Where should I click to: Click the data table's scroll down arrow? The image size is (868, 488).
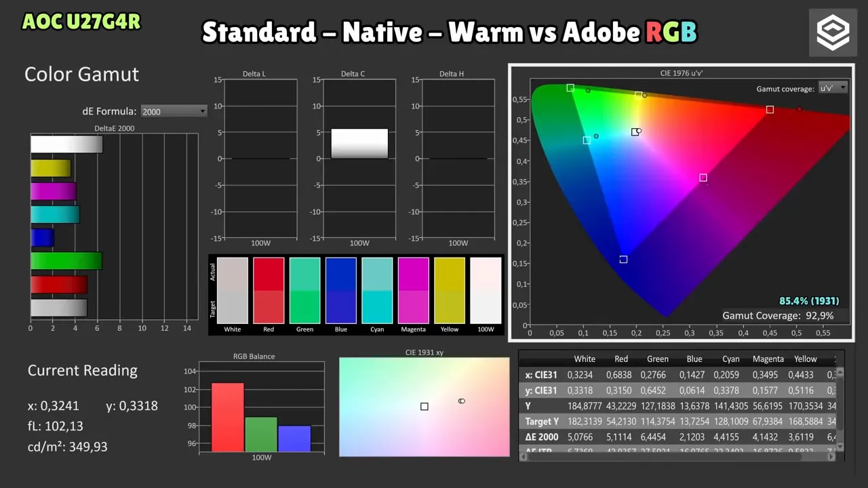(x=840, y=447)
